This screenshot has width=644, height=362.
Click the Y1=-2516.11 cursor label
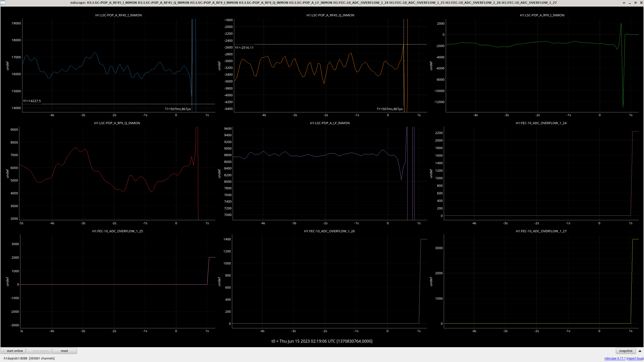point(244,48)
